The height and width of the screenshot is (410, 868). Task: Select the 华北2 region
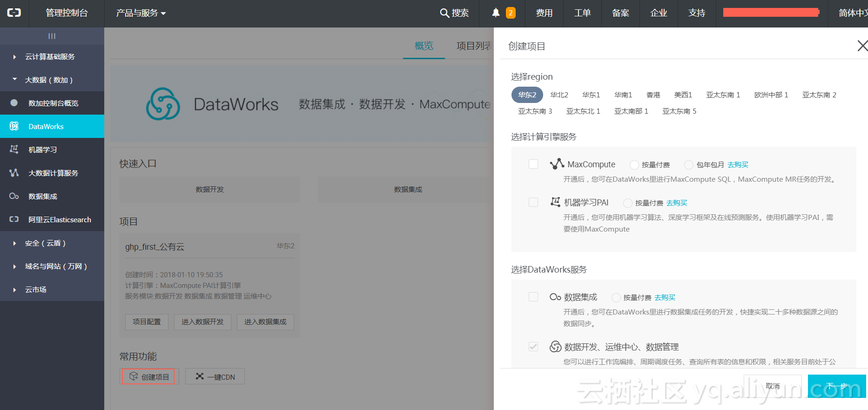pos(559,95)
